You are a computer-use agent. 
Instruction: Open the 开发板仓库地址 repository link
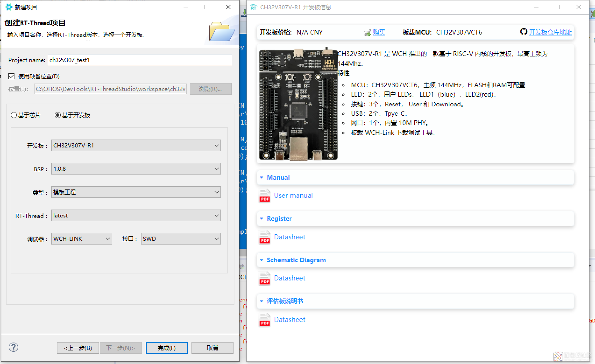point(550,32)
